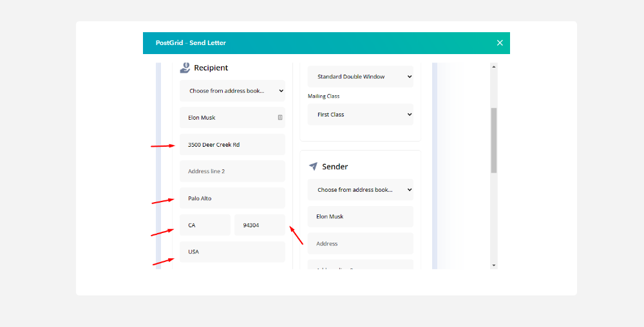Open the Sender address book dropdown
The height and width of the screenshot is (327, 644).
(x=360, y=190)
